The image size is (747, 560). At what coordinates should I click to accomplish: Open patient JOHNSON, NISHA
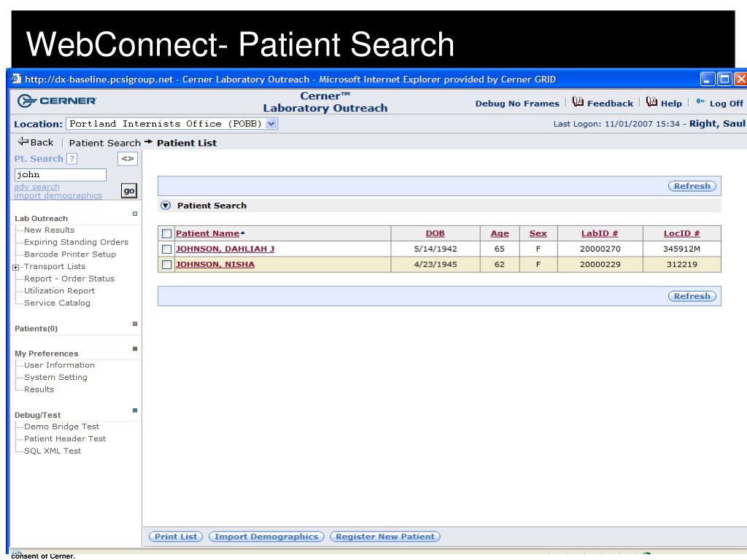click(215, 264)
